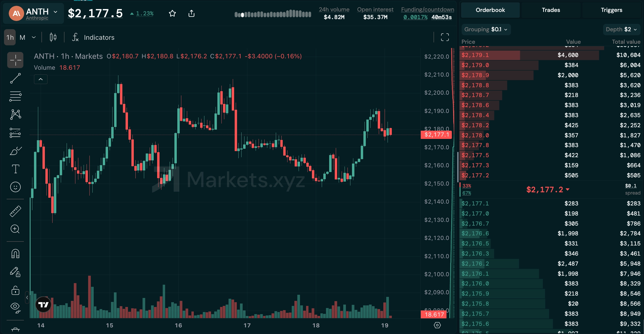Image resolution: width=644 pixels, height=334 pixels.
Task: Click the Total value column header
Action: [626, 42]
